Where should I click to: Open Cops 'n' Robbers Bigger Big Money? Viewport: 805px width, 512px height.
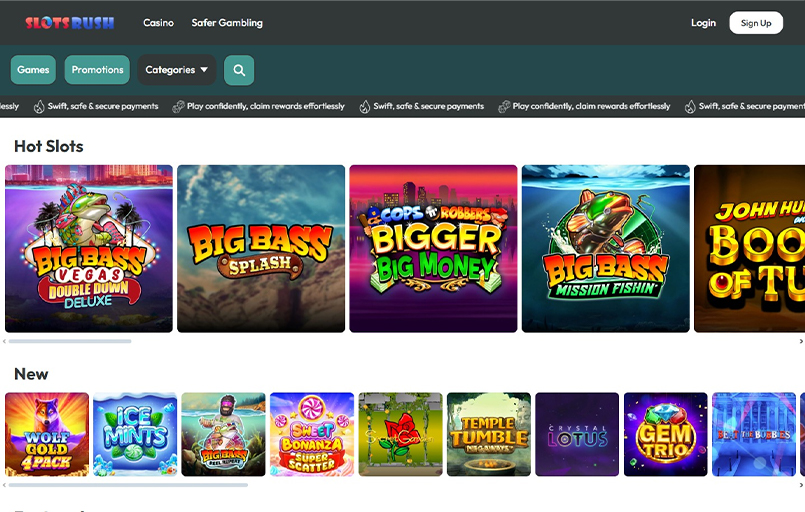(433, 248)
